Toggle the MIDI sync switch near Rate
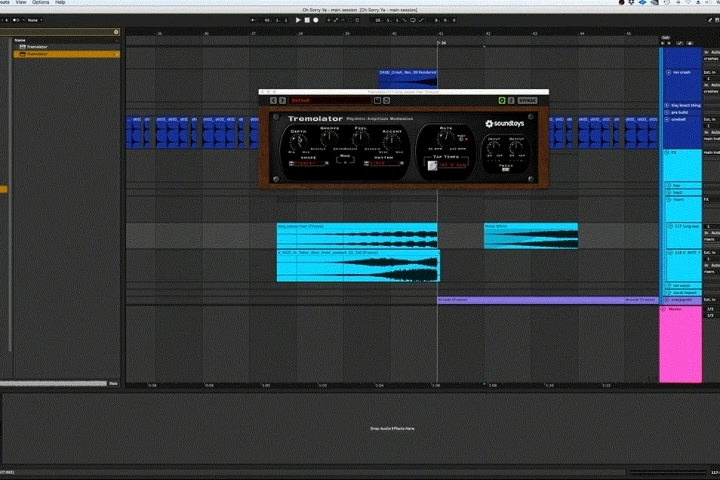720x480 pixels. [463, 139]
